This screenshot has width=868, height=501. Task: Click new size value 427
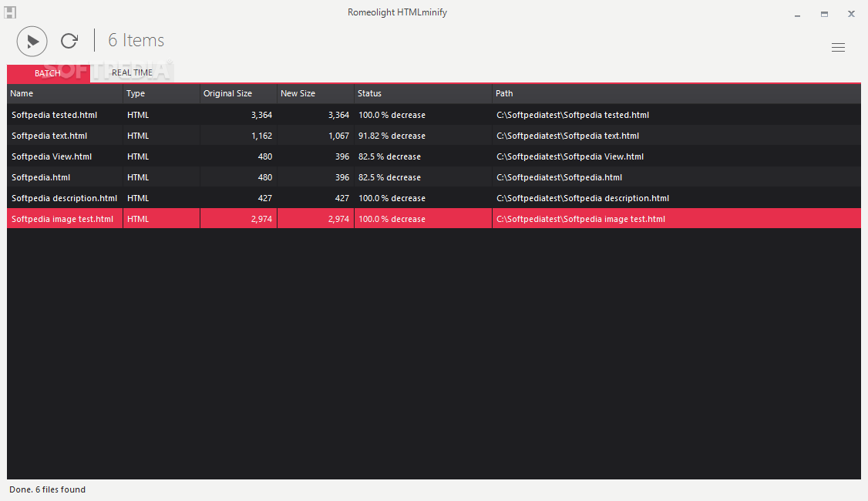[341, 198]
